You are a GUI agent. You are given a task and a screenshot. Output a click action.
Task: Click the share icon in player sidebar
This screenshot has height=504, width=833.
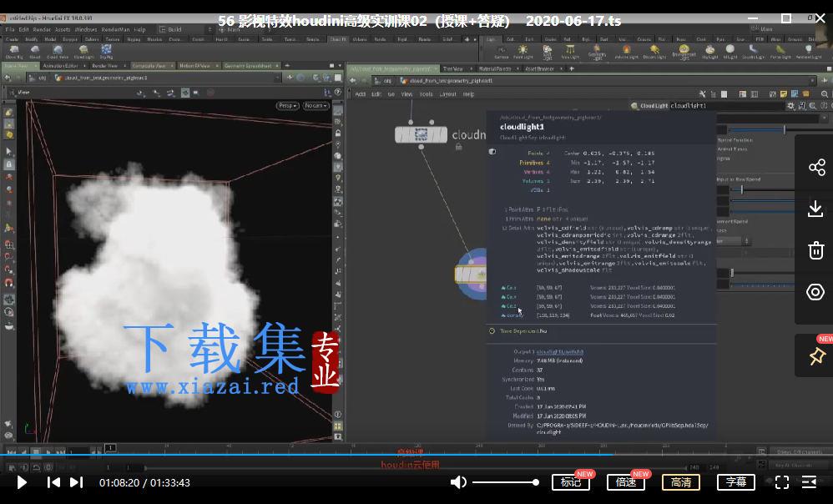pos(816,167)
